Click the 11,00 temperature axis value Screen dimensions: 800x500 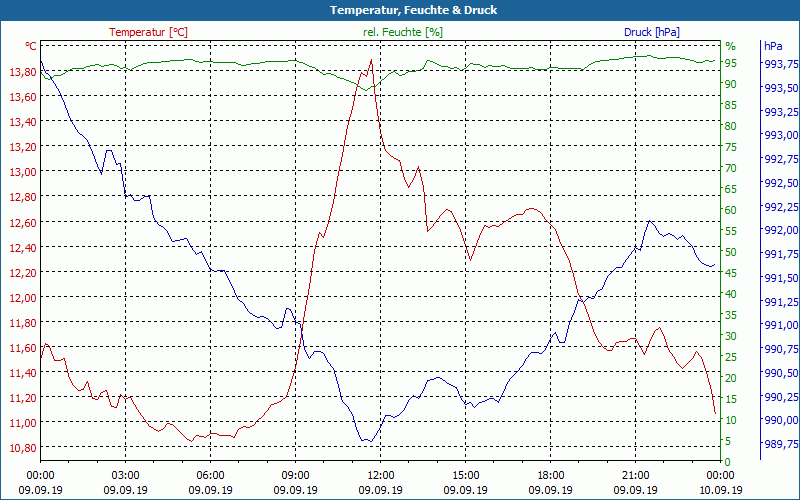(x=23, y=423)
